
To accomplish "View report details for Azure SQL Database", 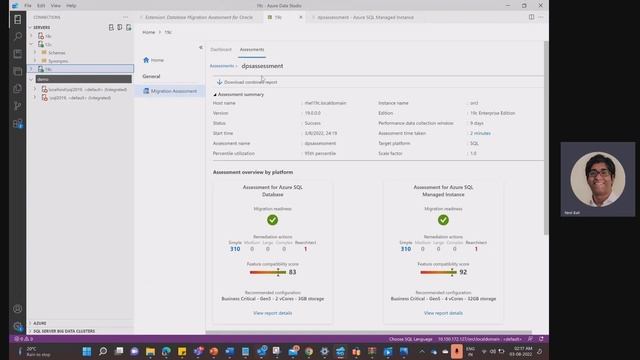I will pyautogui.click(x=273, y=313).
